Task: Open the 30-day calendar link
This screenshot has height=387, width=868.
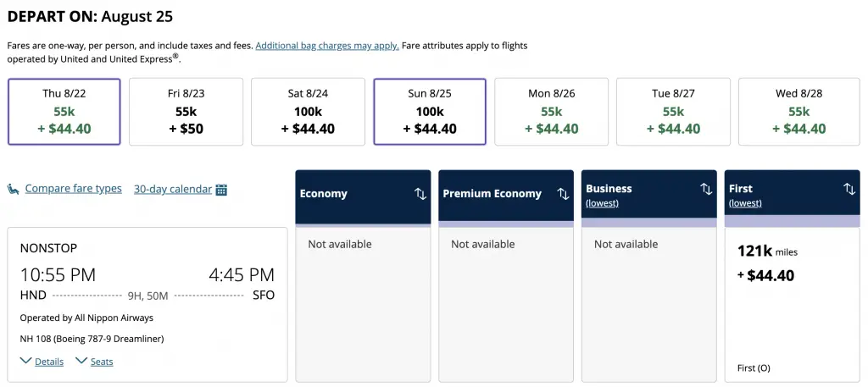Action: click(172, 190)
